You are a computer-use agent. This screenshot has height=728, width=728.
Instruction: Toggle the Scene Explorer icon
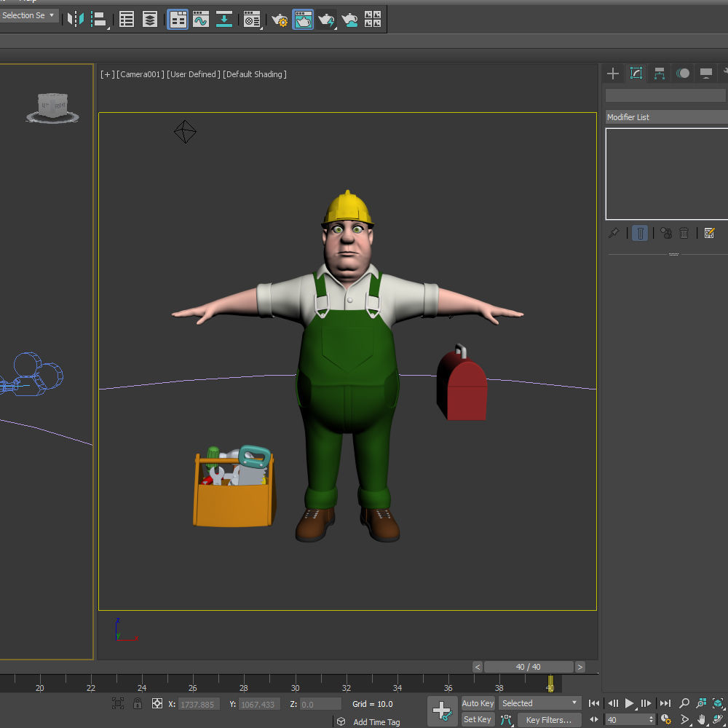pyautogui.click(x=126, y=19)
